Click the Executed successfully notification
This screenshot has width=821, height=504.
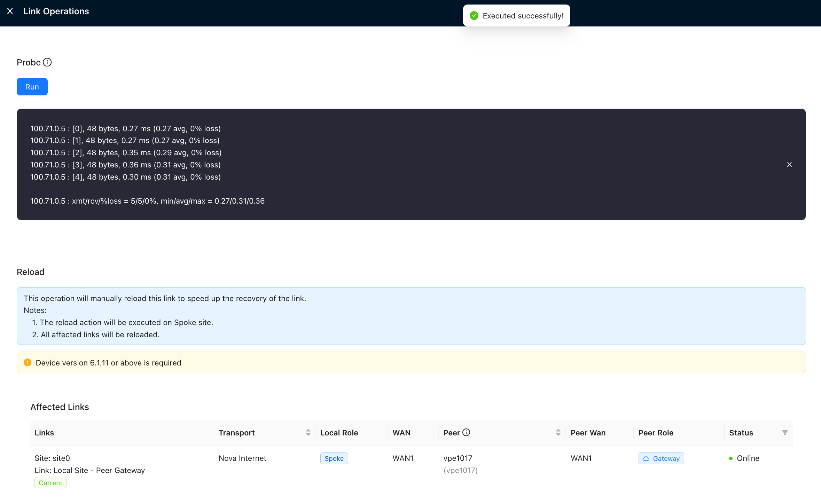[516, 16]
